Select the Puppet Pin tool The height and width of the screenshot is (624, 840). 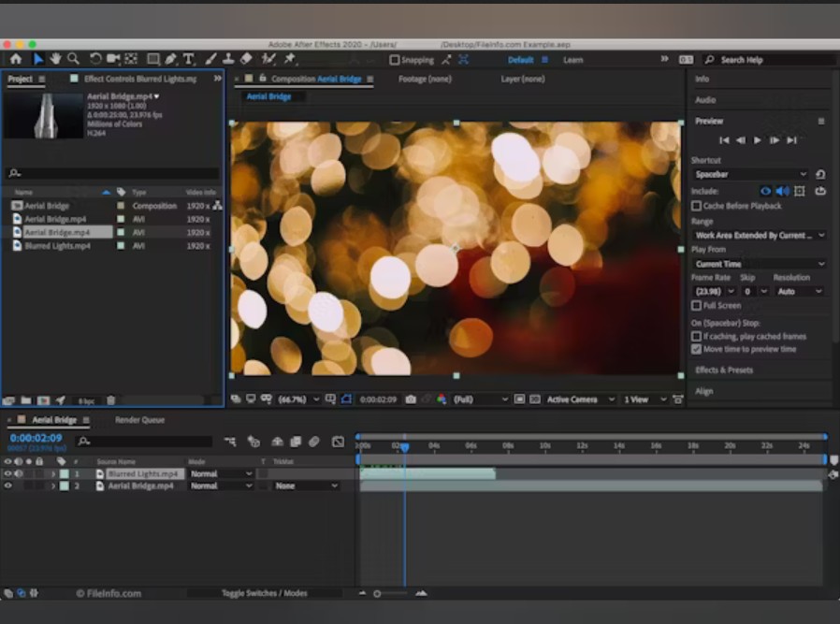(290, 59)
